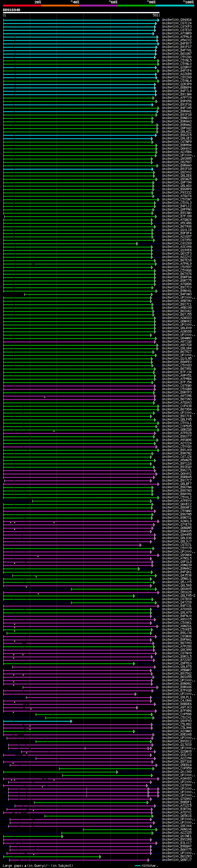Click the cyan =100char. scale bar
The height and width of the screenshot is (868, 197).
pyautogui.click(x=137, y=865)
